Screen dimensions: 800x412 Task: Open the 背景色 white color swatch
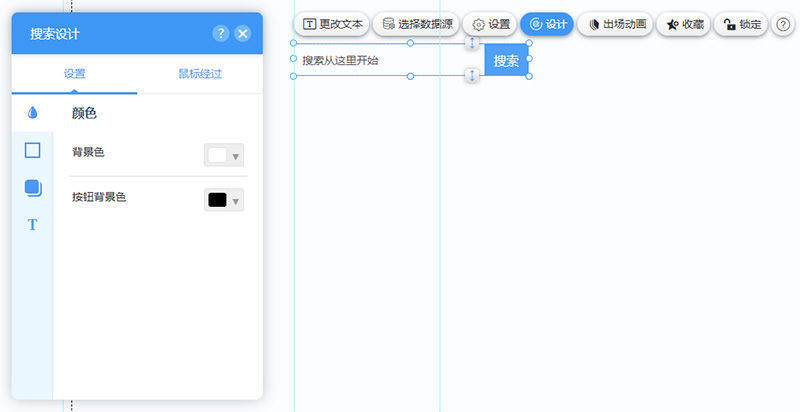click(x=217, y=155)
